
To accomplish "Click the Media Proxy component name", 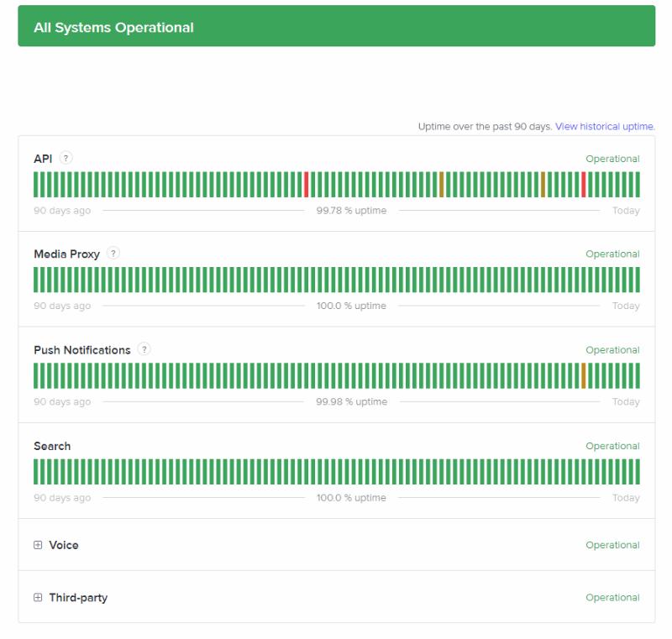I will point(67,254).
